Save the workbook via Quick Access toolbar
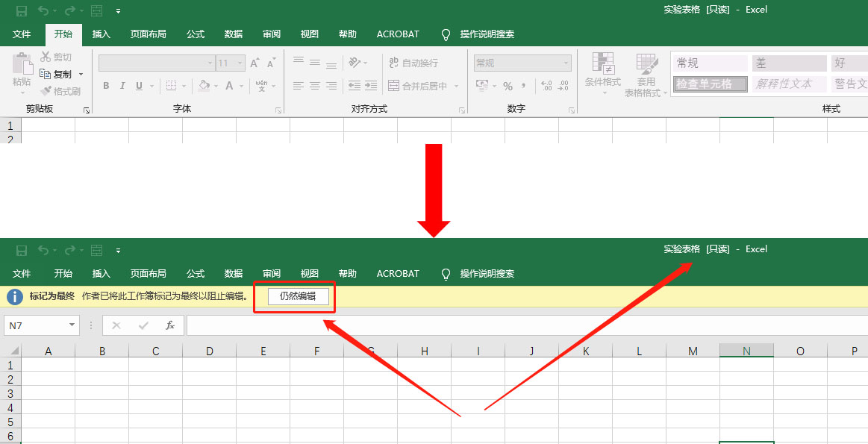This screenshot has height=444, width=868. 21,10
